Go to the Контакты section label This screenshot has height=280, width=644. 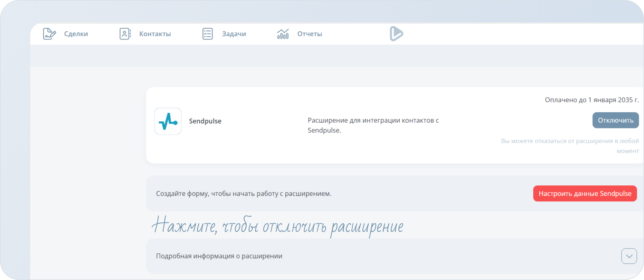point(155,34)
